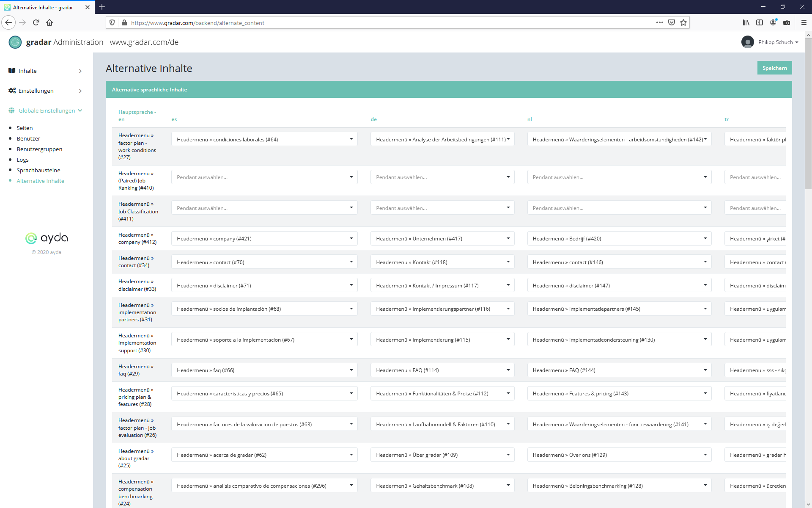This screenshot has width=812, height=508.
Task: Click the page heading 'Alternative Inhalte'
Action: [149, 68]
